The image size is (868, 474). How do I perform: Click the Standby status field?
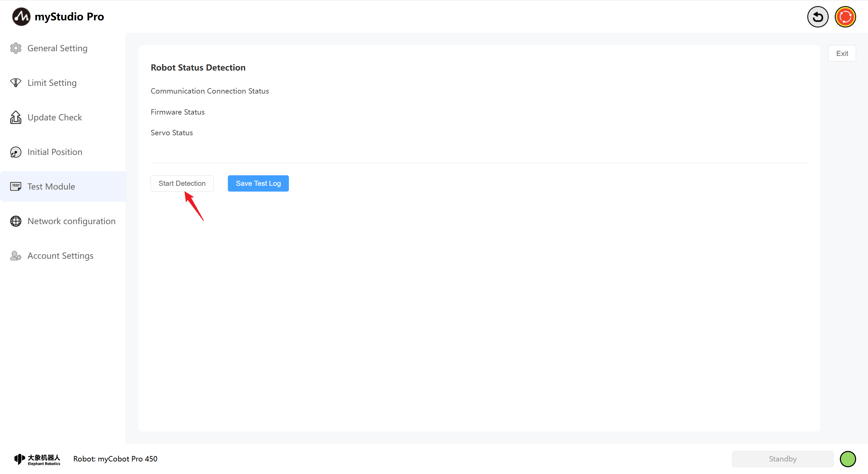783,459
